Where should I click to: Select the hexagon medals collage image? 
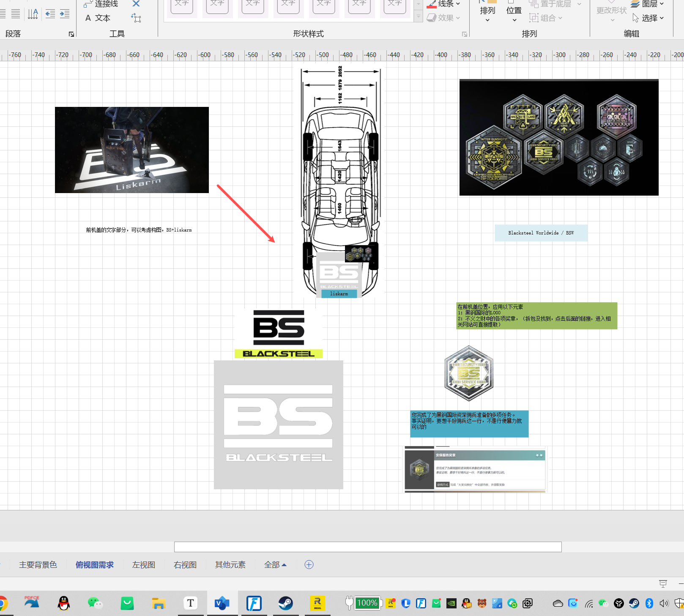(x=559, y=137)
